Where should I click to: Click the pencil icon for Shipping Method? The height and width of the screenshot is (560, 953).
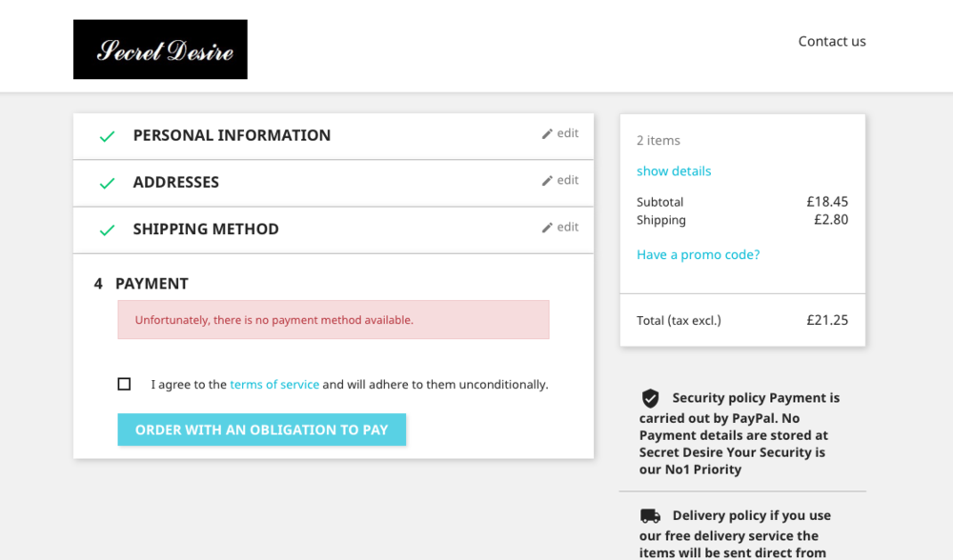click(546, 227)
